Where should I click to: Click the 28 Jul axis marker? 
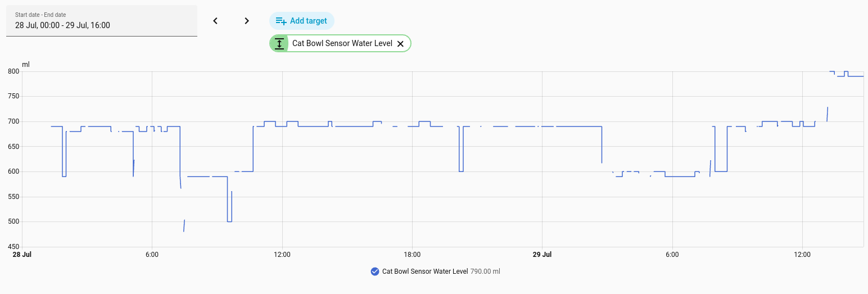(22, 255)
